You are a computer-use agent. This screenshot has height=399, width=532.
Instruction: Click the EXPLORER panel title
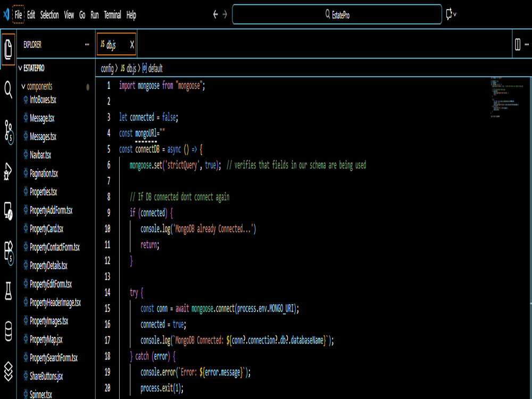tap(32, 45)
